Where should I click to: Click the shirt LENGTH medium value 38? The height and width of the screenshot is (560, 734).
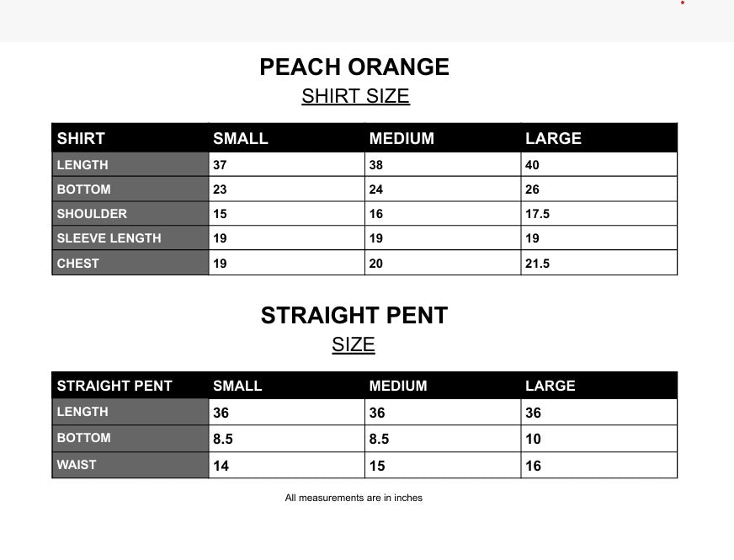376,165
